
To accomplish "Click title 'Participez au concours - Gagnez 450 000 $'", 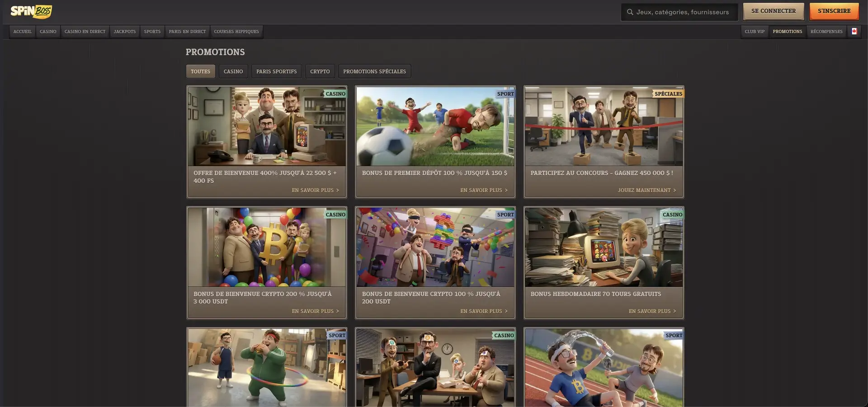I will 602,173.
